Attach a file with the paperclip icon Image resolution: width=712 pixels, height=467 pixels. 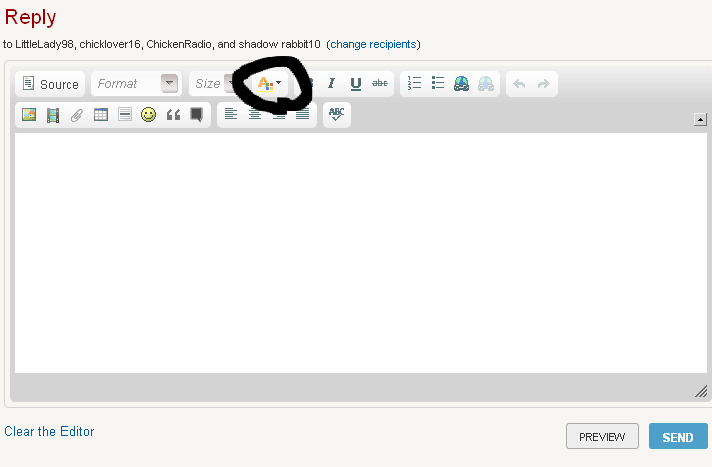pyautogui.click(x=77, y=115)
